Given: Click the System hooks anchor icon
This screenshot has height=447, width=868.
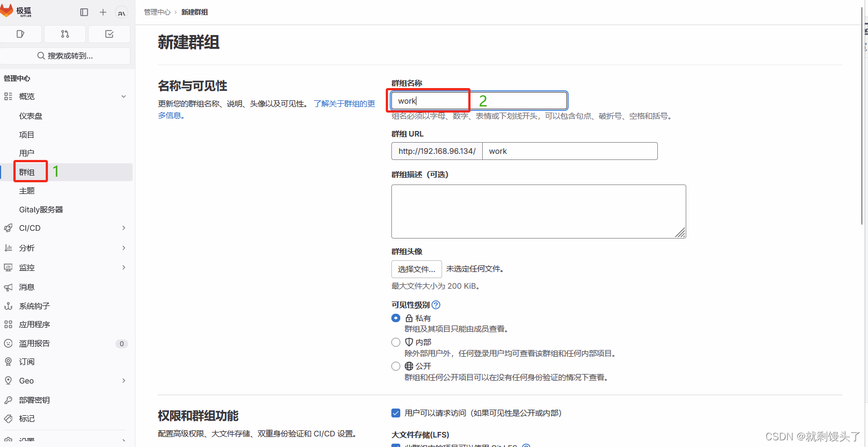Looking at the screenshot, I should tap(8, 306).
